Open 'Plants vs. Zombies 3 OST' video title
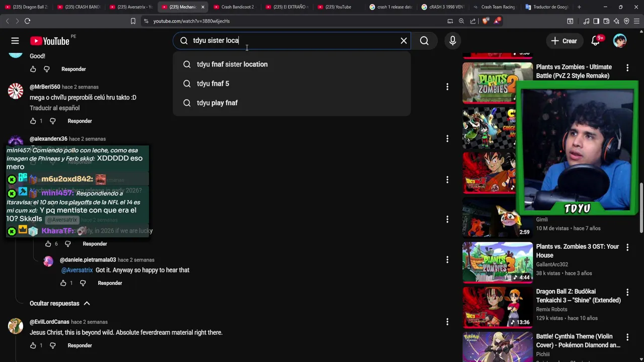Screen dimensions: 644x362 (578, 251)
